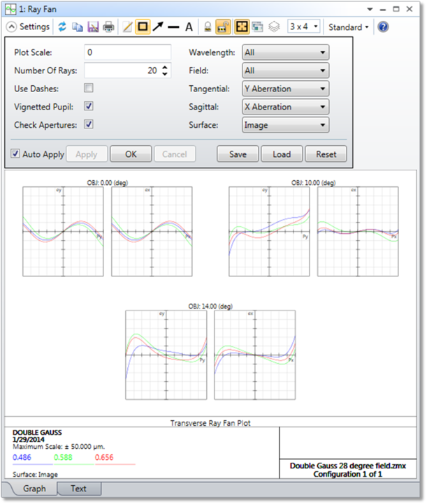Click the Refresh/update icon in toolbar
The width and height of the screenshot is (427, 504).
click(x=62, y=27)
